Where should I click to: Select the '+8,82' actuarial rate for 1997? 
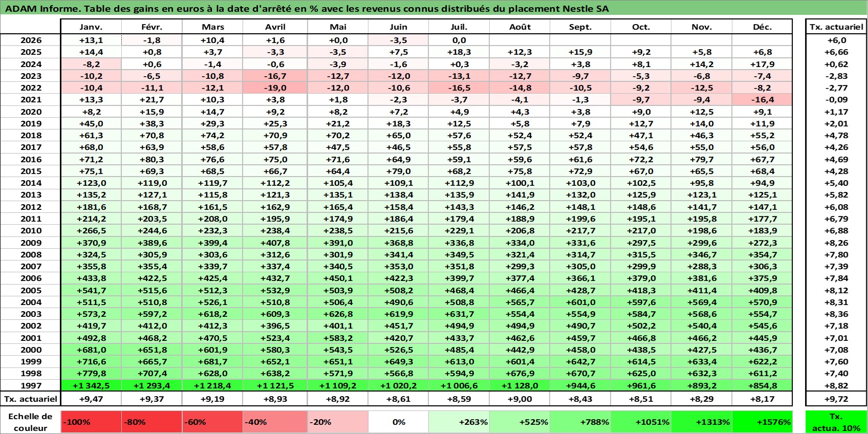pyautogui.click(x=836, y=385)
